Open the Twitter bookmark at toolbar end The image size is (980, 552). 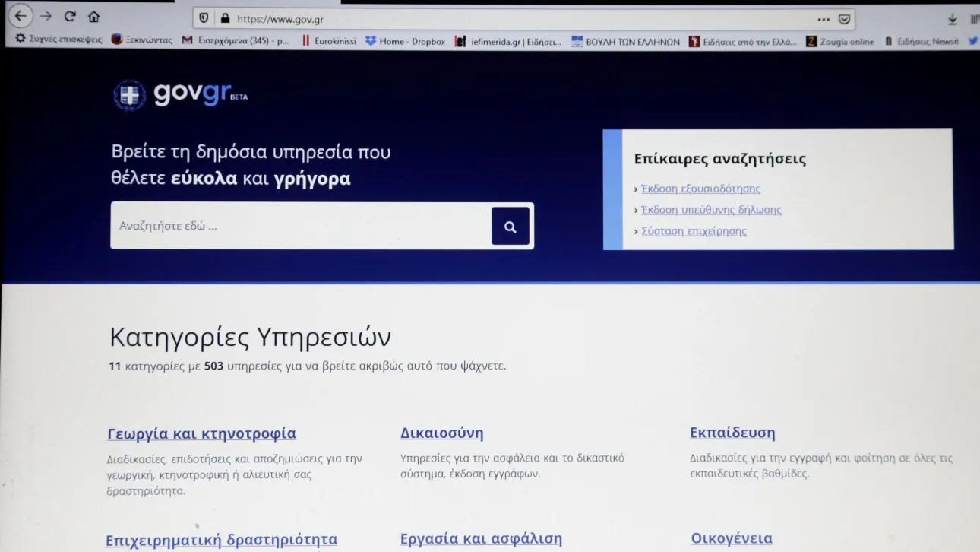tap(973, 41)
